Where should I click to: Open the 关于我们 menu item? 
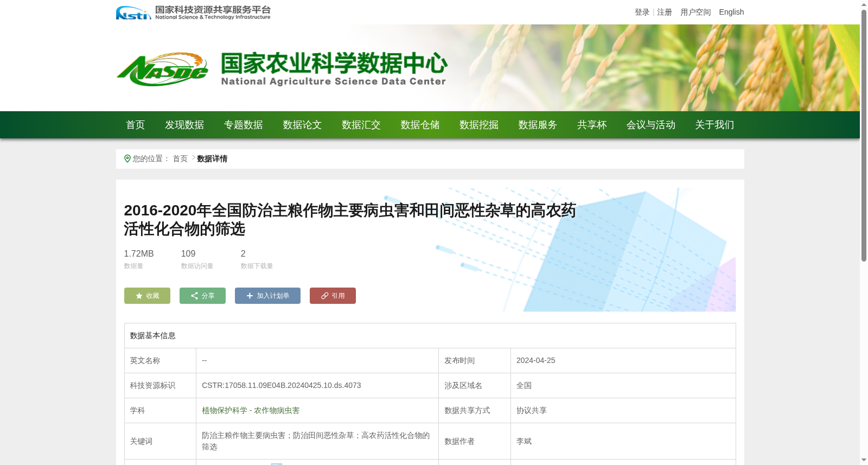714,125
